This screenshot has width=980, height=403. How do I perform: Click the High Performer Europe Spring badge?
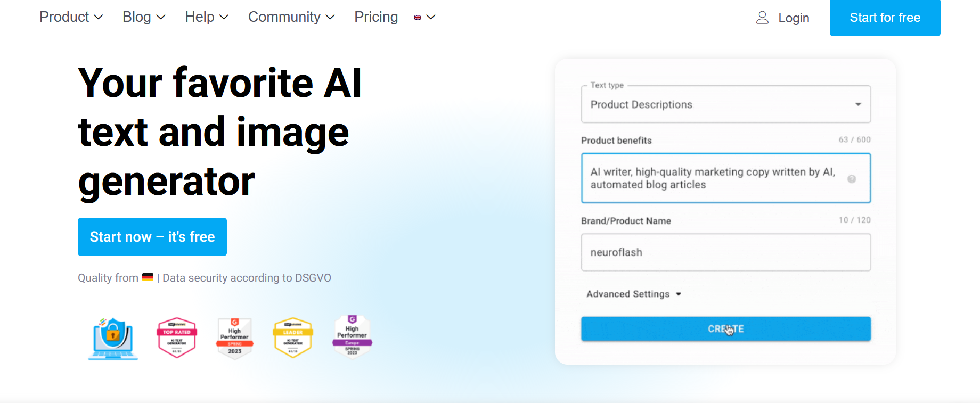352,337
